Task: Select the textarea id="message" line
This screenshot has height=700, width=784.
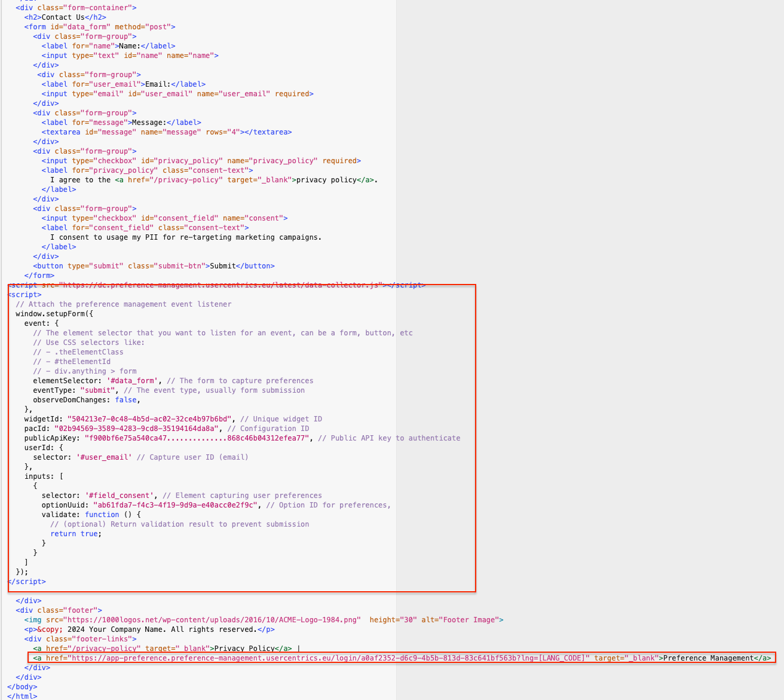Action: (167, 132)
